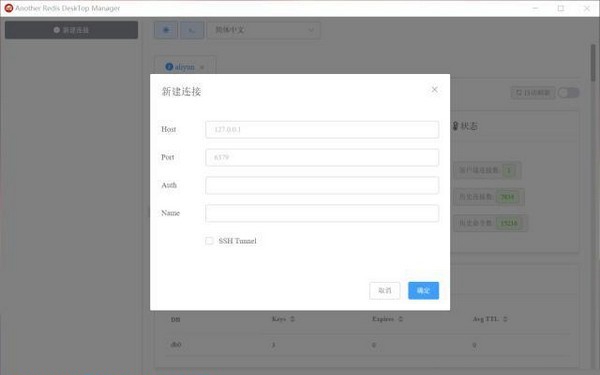Close the 新建连接 dialog with X

coord(434,90)
